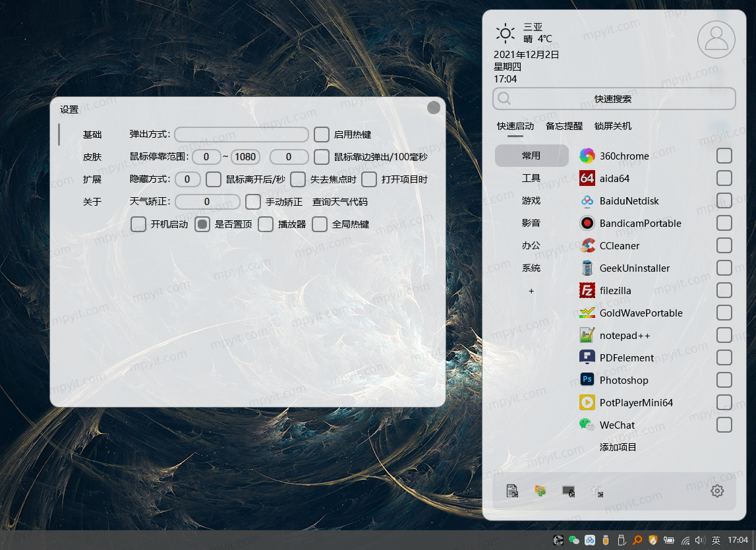Check the 开机启动 checkbox

(x=138, y=224)
